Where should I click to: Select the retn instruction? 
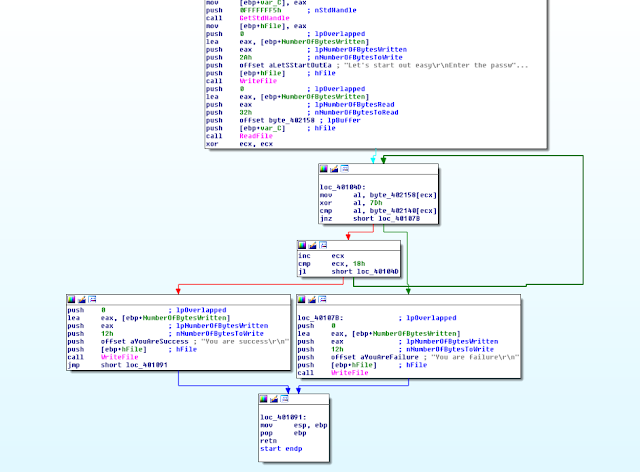click(x=269, y=441)
